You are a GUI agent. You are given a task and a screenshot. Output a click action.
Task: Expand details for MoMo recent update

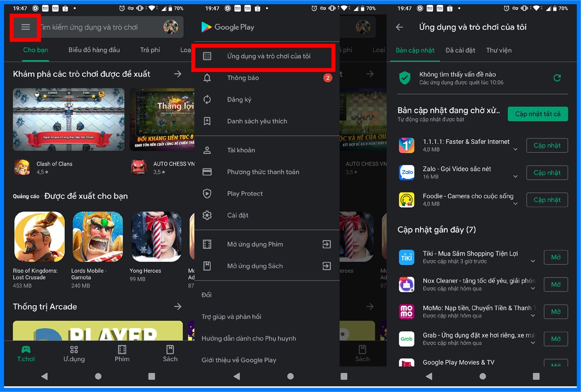pyautogui.click(x=533, y=316)
